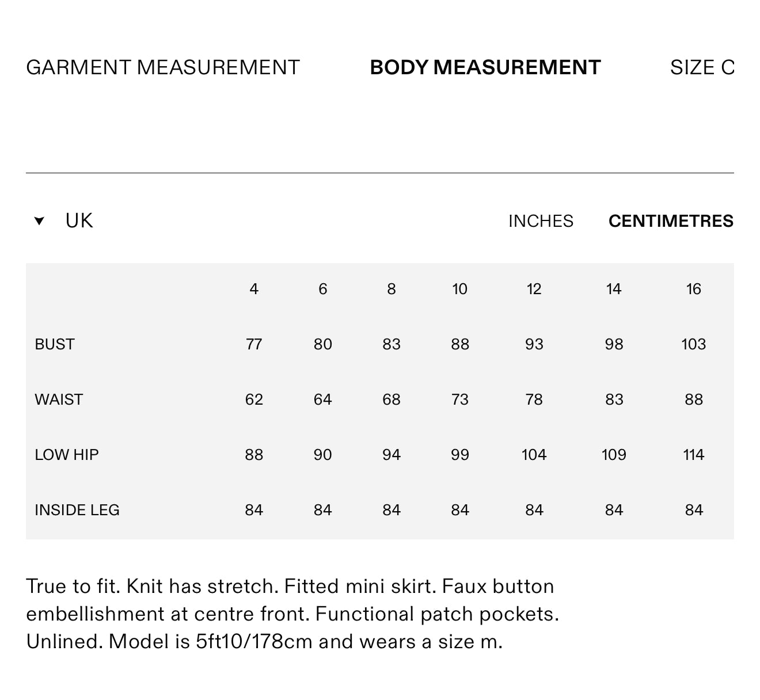
Task: Click the INSIDE LEG row label
Action: (x=77, y=510)
